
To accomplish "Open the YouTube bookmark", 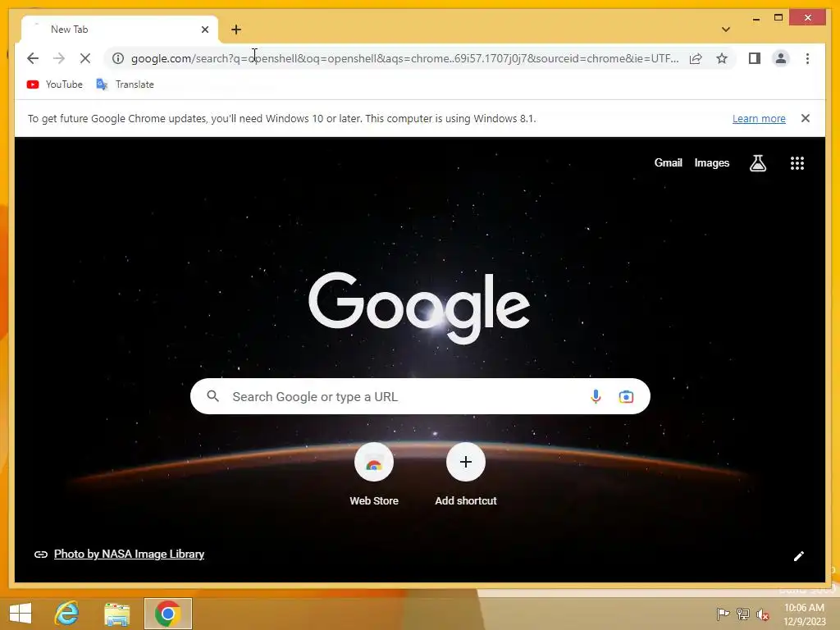I will tap(55, 84).
